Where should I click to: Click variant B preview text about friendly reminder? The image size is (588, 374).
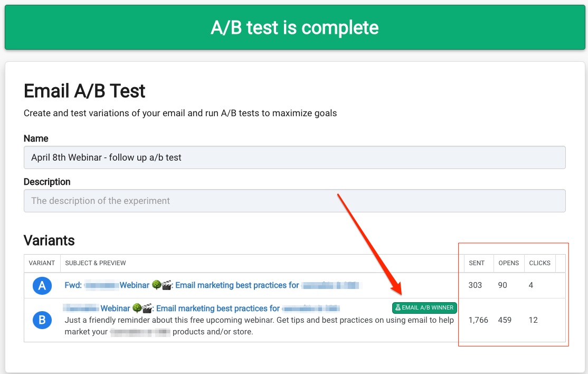(259, 325)
